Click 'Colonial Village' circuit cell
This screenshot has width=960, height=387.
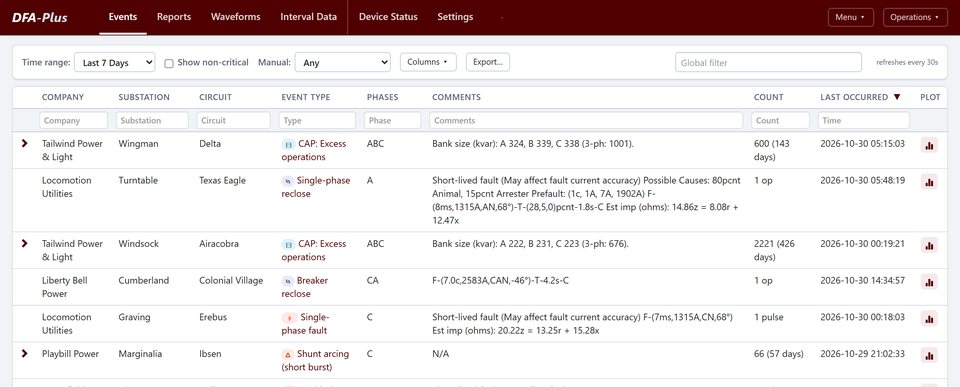pyautogui.click(x=231, y=280)
